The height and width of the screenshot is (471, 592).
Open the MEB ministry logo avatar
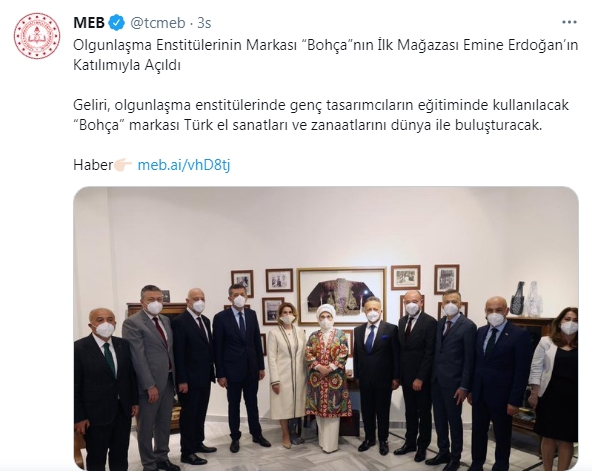(37, 36)
